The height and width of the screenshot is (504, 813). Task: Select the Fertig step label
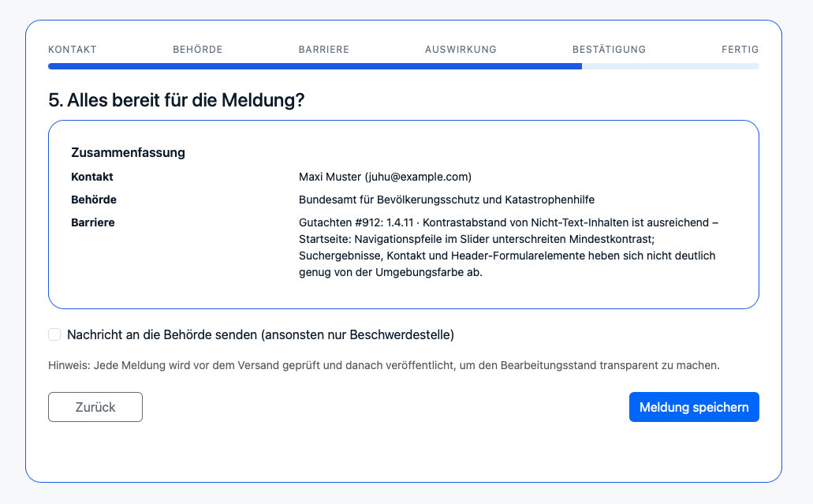(x=740, y=50)
